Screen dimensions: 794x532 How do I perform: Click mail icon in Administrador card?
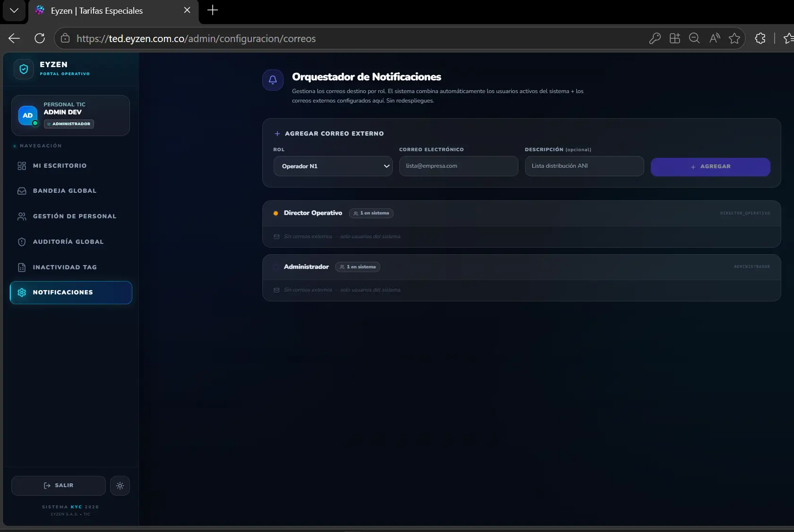tap(276, 290)
